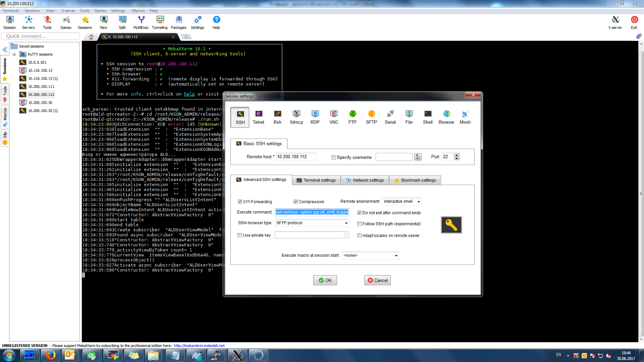Screen dimensions: 644x362
Task: Collapse the left sidebar with double chevron
Action: pyautogui.click(x=5, y=50)
